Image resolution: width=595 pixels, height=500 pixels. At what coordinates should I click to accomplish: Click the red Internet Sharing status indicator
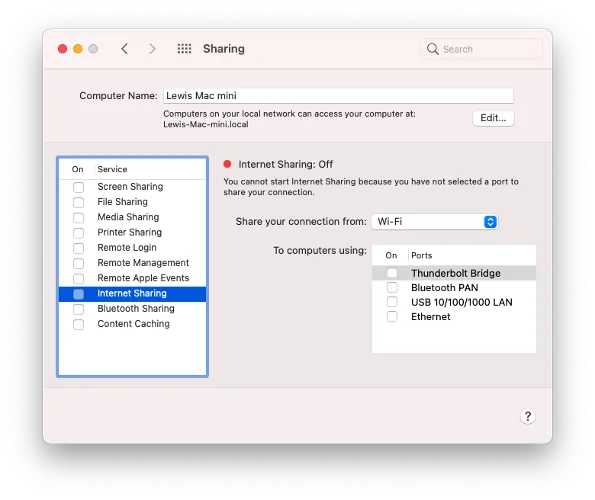[227, 164]
